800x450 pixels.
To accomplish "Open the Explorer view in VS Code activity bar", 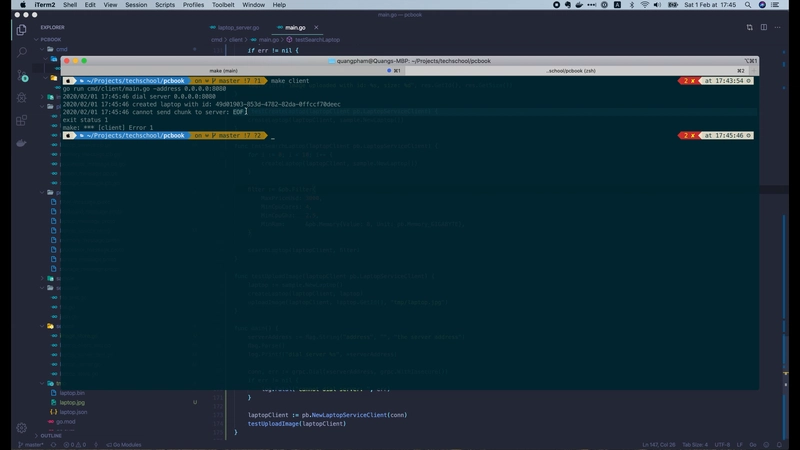I will click(21, 30).
